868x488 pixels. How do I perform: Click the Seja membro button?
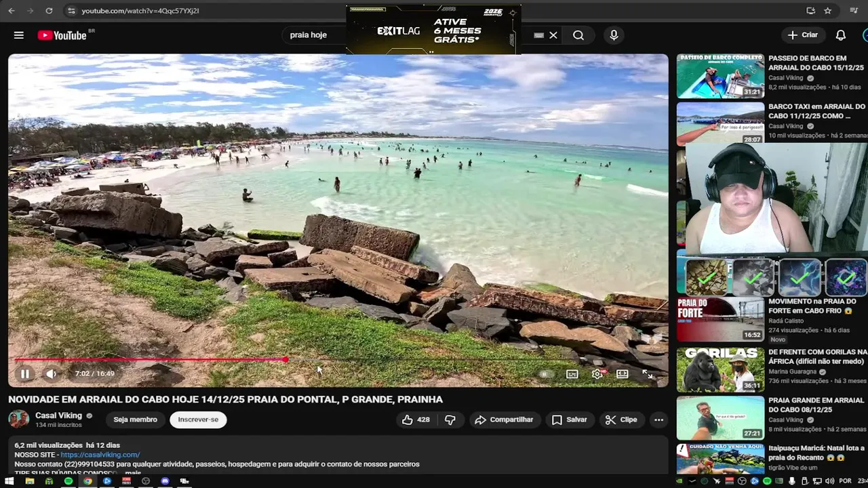tap(135, 420)
